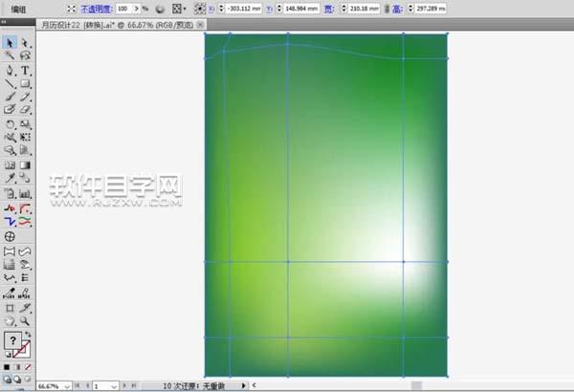
Task: Select the Selection (black arrow) tool
Action: tap(10, 42)
